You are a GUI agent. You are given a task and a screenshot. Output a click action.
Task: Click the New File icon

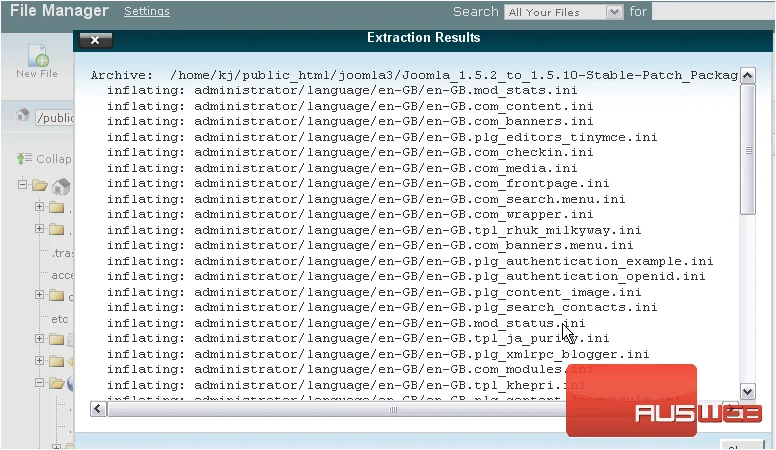click(x=38, y=55)
